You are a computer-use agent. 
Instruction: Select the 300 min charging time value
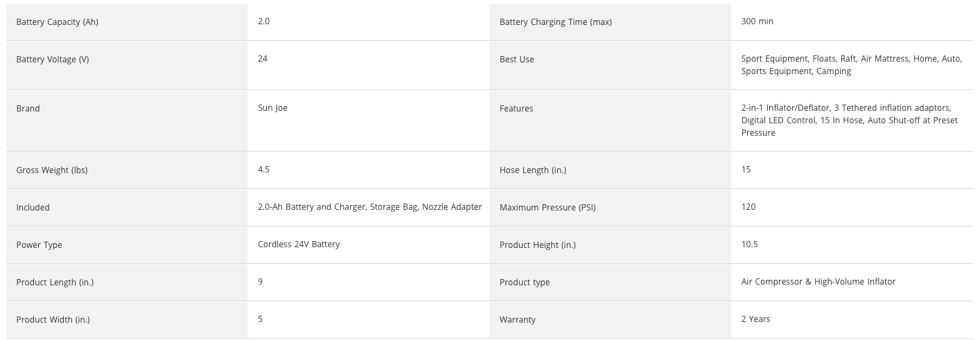coord(757,21)
